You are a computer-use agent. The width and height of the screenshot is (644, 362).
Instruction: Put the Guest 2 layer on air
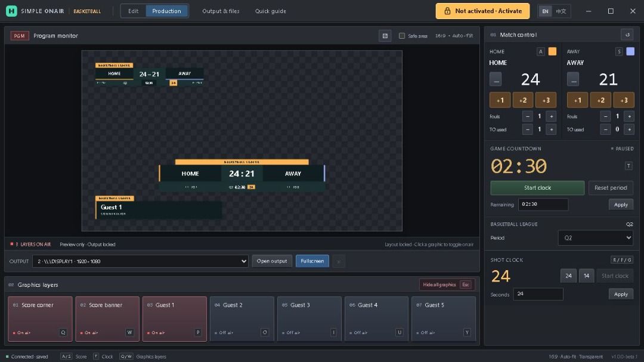[242, 319]
